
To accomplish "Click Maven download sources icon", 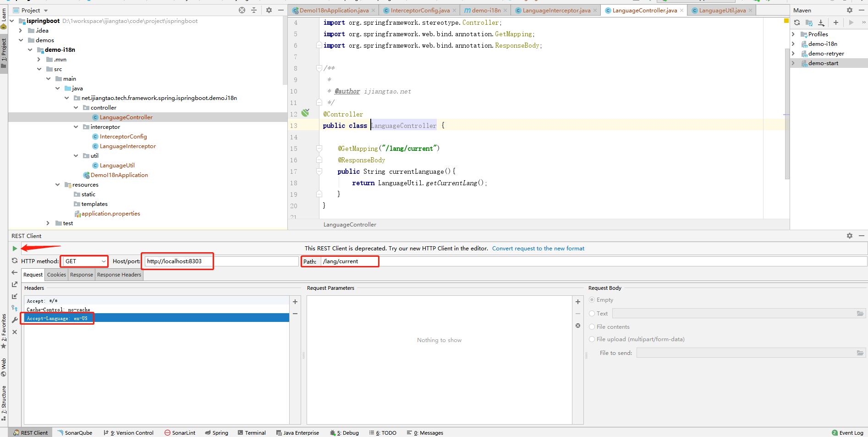I will (x=821, y=22).
